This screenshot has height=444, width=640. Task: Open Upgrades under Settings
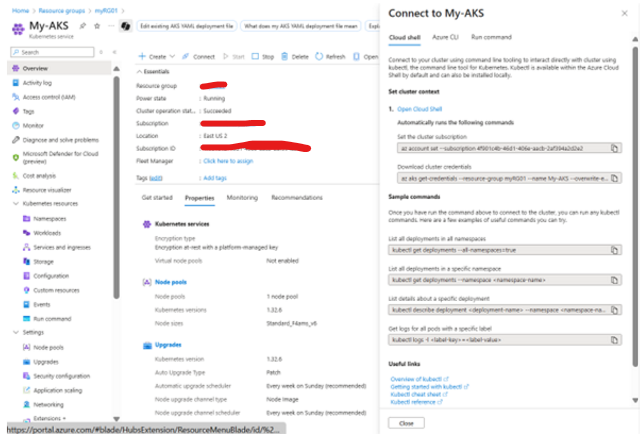pos(46,362)
